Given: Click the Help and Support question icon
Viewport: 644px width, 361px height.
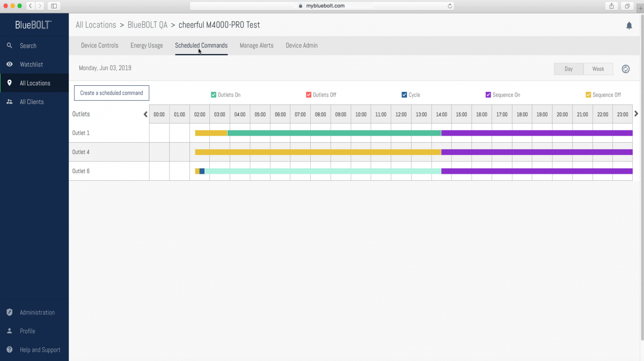Looking at the screenshot, I should pos(9,349).
